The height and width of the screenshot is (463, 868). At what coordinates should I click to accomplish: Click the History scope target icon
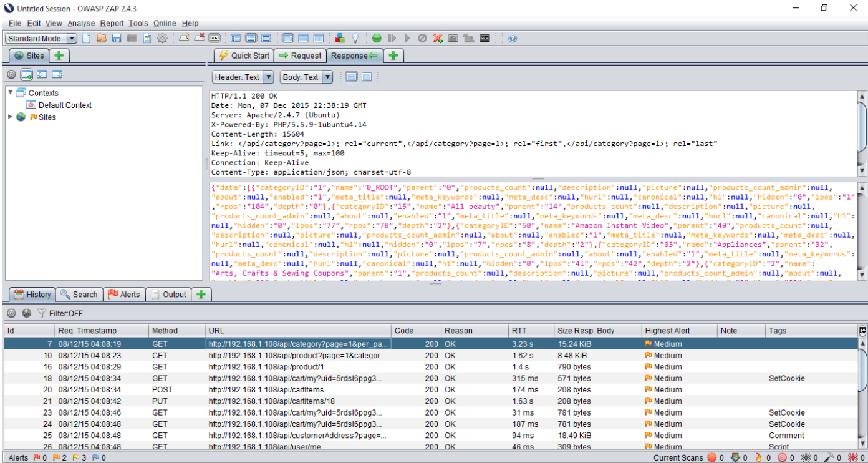(x=11, y=313)
